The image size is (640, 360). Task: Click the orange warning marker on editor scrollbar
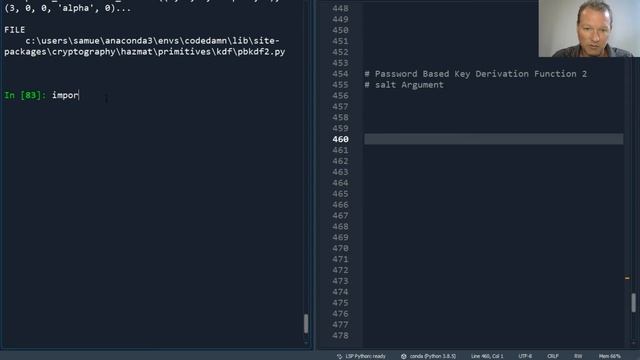pos(627,278)
